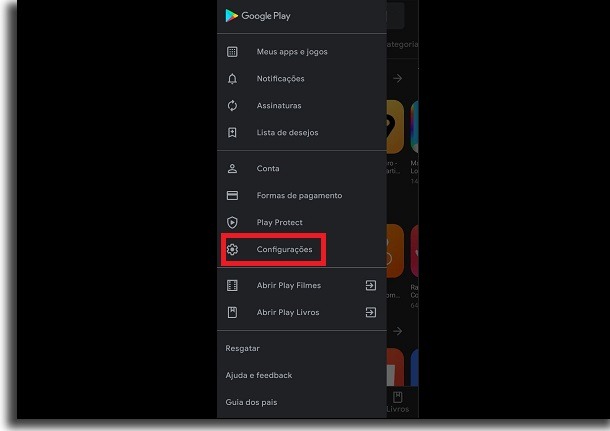Open Configurações settings entry
This screenshot has height=431, width=610.
click(284, 249)
